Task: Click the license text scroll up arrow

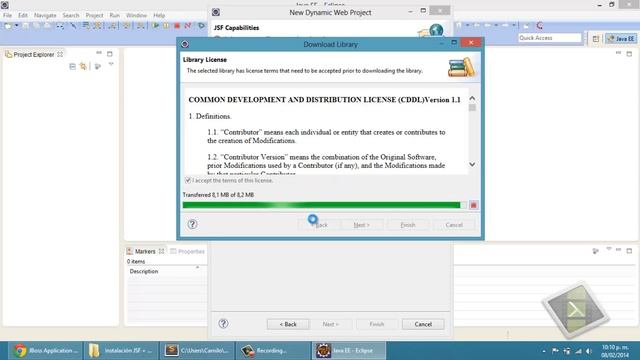Action: (x=472, y=98)
